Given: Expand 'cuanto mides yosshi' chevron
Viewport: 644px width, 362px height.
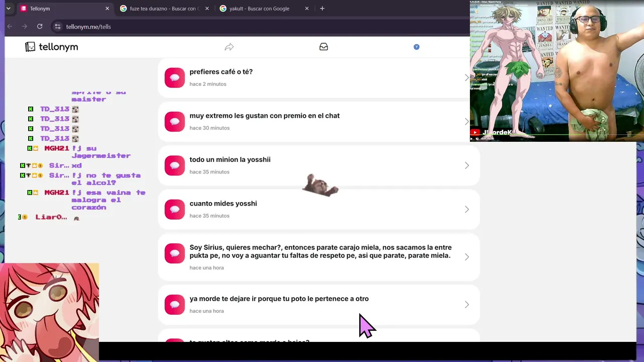Looking at the screenshot, I should click(x=466, y=209).
